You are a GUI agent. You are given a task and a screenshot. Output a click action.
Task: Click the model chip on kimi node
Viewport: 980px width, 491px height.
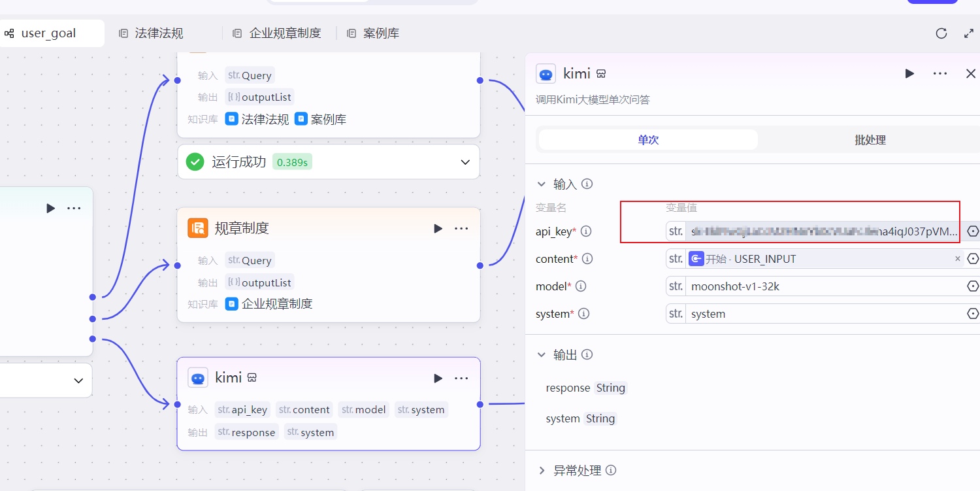(x=363, y=410)
